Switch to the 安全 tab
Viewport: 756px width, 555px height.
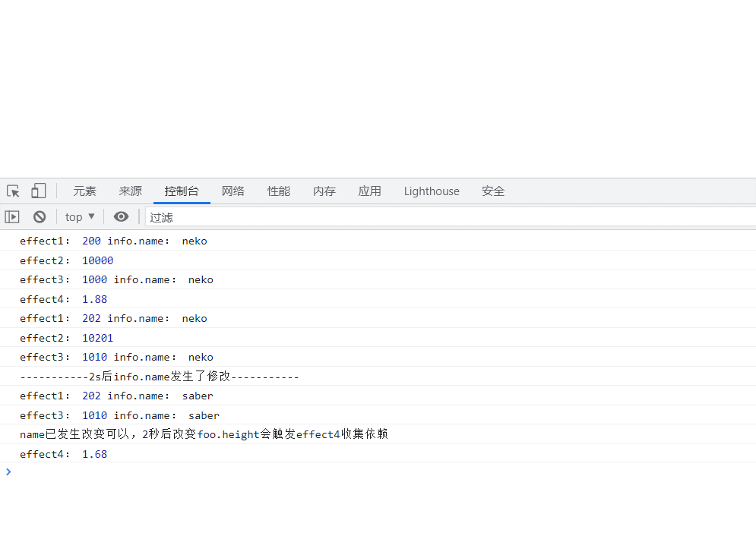493,191
